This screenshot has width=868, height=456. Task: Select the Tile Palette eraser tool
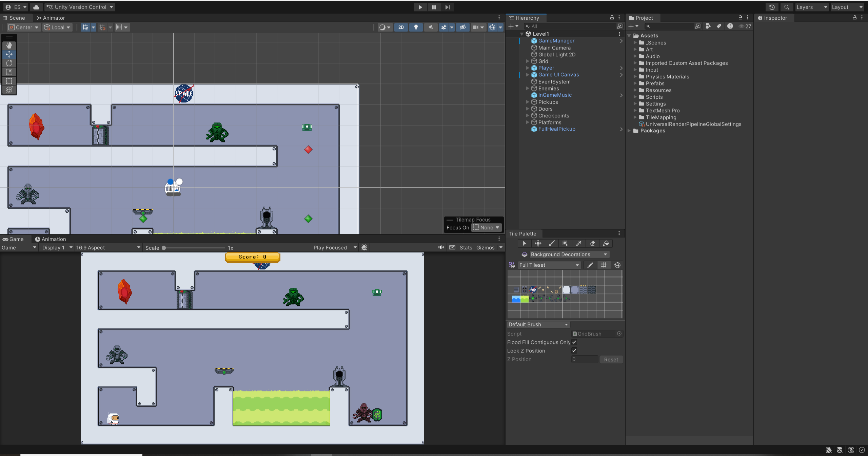[x=592, y=243]
